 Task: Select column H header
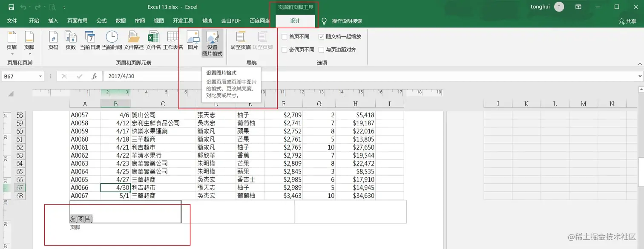point(356,104)
